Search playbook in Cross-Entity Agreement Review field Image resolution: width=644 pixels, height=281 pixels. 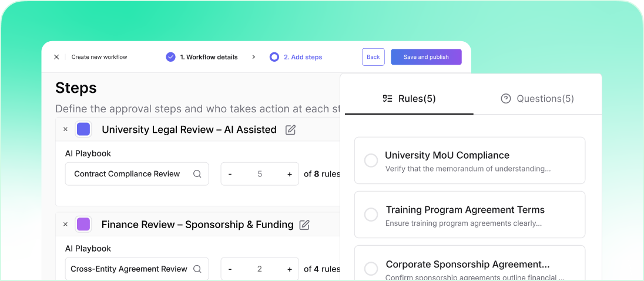point(197,269)
